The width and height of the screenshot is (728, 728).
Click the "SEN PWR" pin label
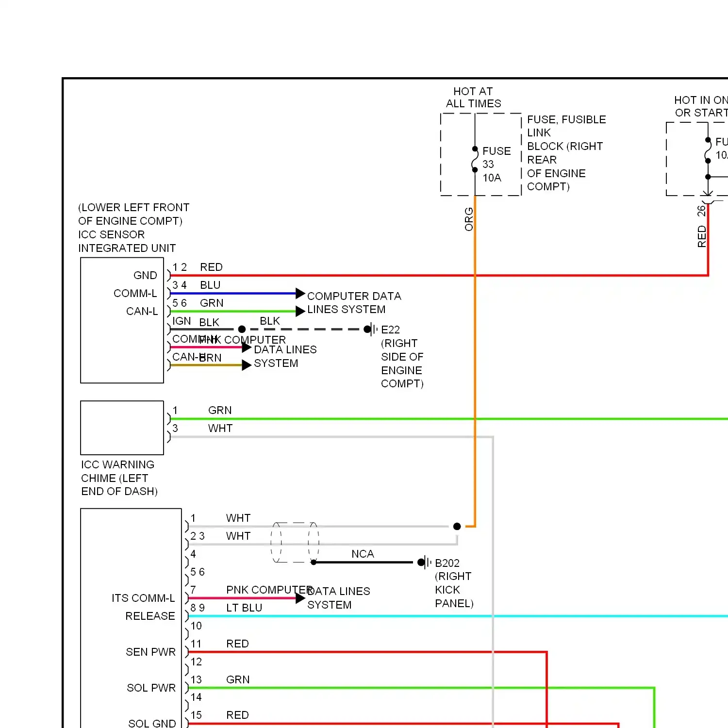pyautogui.click(x=150, y=652)
